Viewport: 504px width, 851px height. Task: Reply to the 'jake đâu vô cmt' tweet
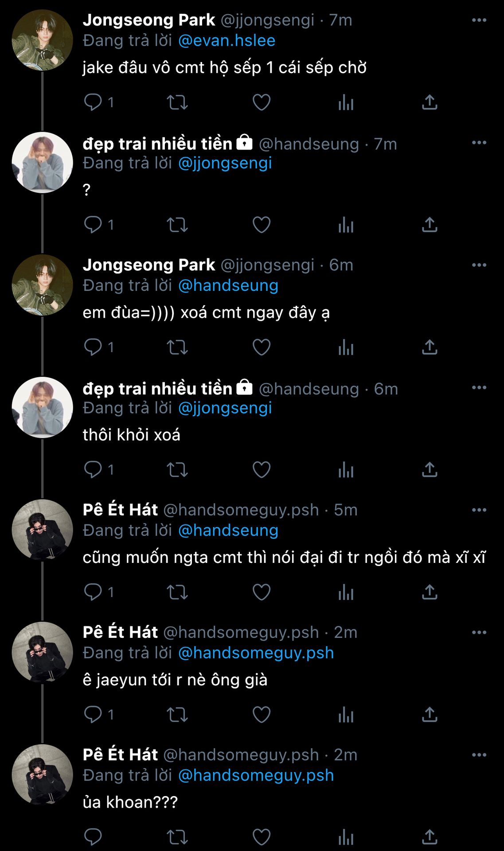(93, 102)
